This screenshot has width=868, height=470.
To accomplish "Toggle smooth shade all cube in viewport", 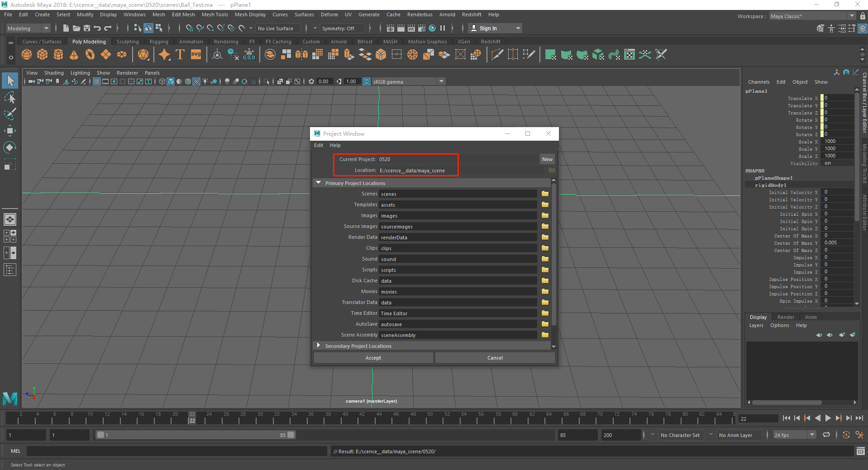I will pos(171,81).
